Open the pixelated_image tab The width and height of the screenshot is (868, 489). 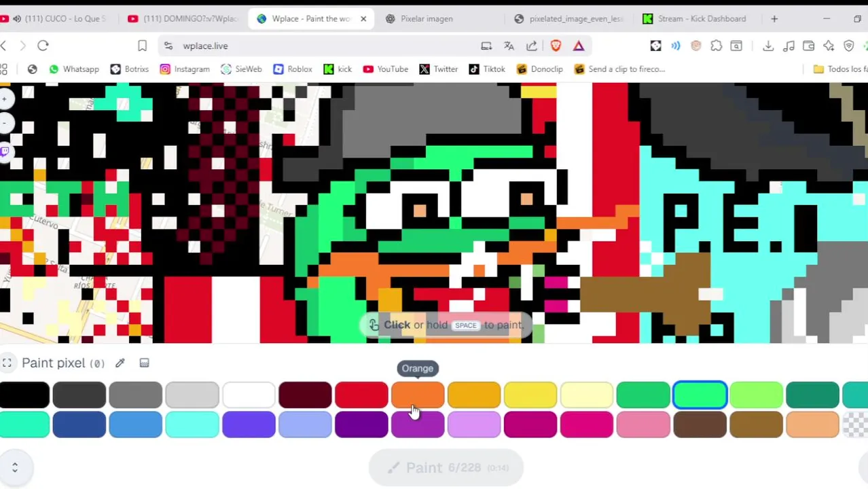coord(569,18)
